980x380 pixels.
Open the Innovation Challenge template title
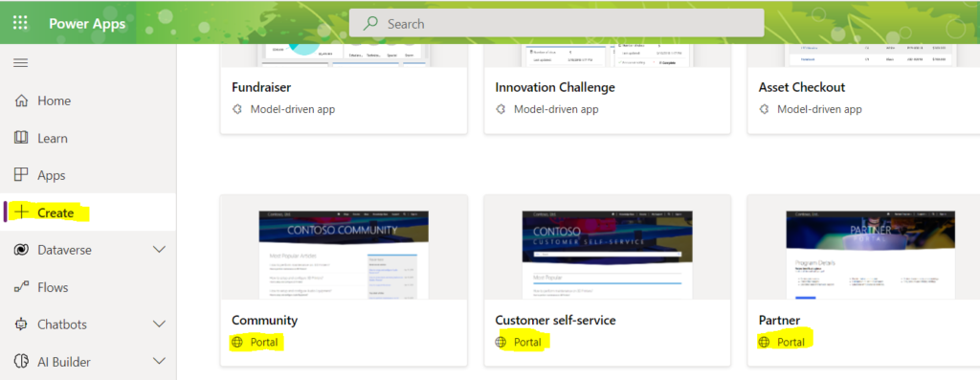click(555, 87)
